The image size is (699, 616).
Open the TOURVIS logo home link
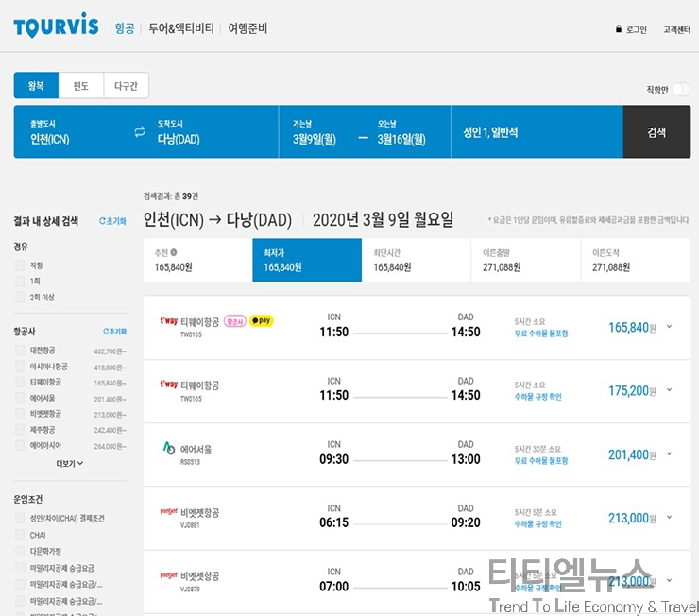[56, 25]
